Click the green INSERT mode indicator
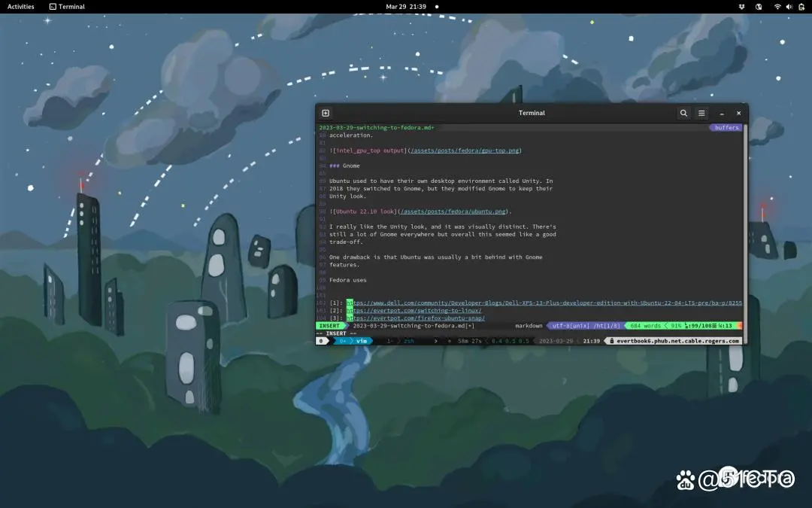Viewport: 812px width, 508px height. [329, 326]
